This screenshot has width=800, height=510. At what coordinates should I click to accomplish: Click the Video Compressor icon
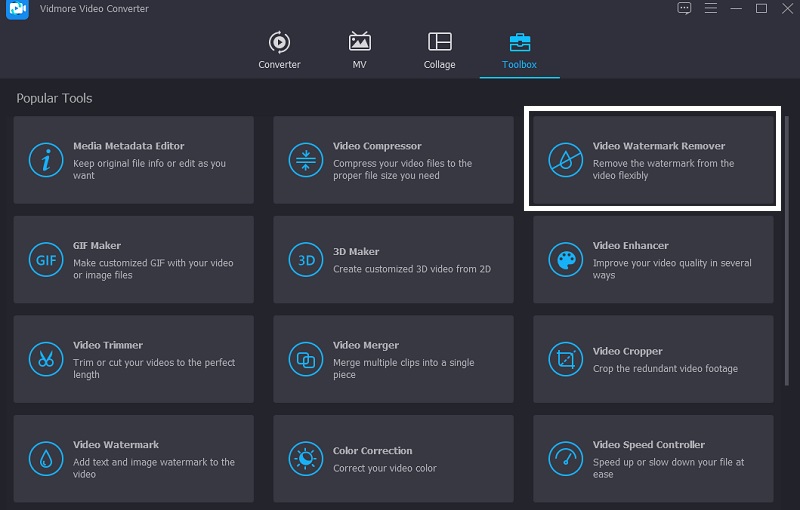tap(302, 160)
